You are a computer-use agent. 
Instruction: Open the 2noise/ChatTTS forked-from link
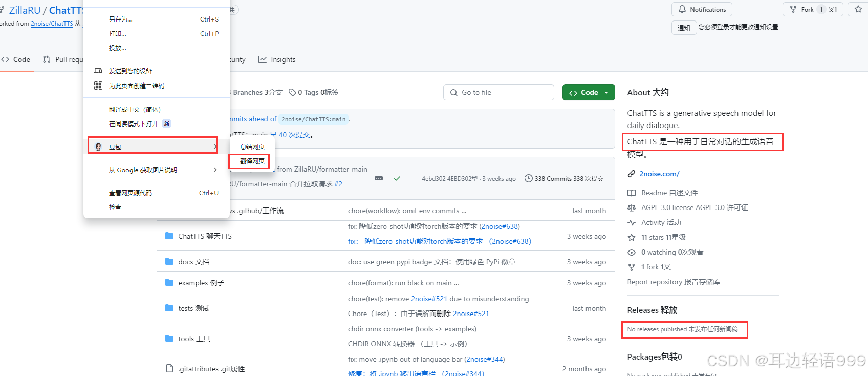[x=52, y=24]
